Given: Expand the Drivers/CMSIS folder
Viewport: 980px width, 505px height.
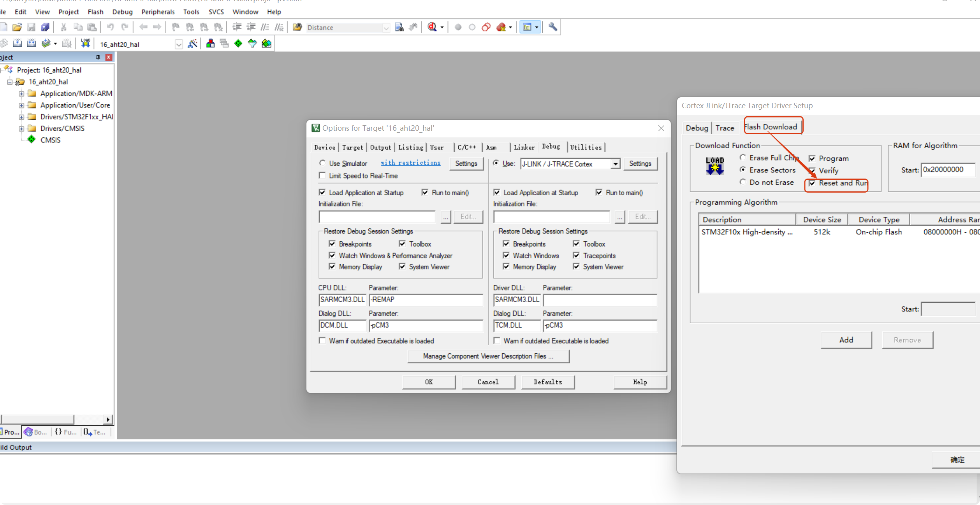Looking at the screenshot, I should 21,128.
